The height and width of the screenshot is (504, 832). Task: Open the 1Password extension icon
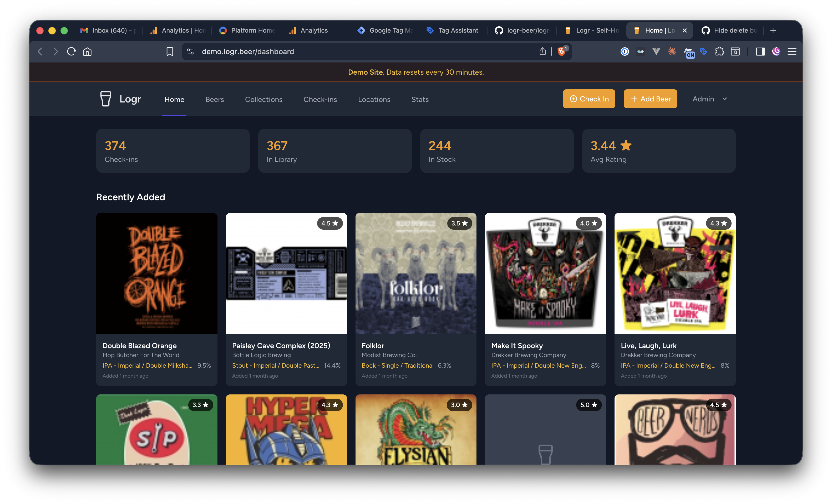(625, 51)
